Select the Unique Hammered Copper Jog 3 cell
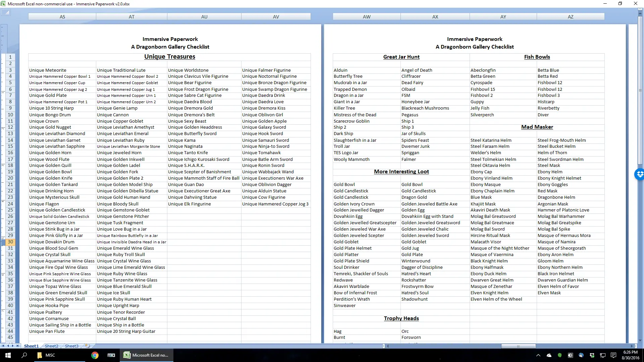The image size is (644, 362). [x=276, y=204]
